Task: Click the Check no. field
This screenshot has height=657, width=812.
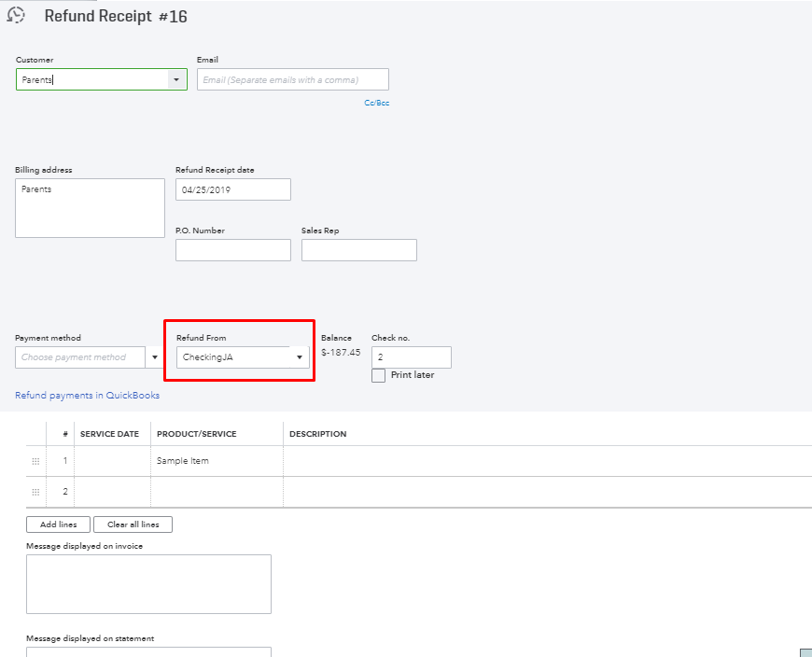Action: coord(412,357)
